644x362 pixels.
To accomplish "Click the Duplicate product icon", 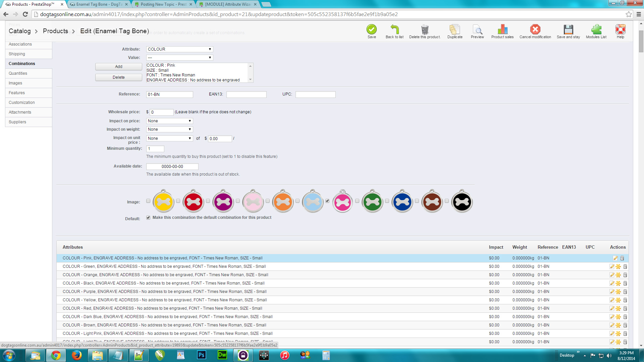I will (x=454, y=29).
